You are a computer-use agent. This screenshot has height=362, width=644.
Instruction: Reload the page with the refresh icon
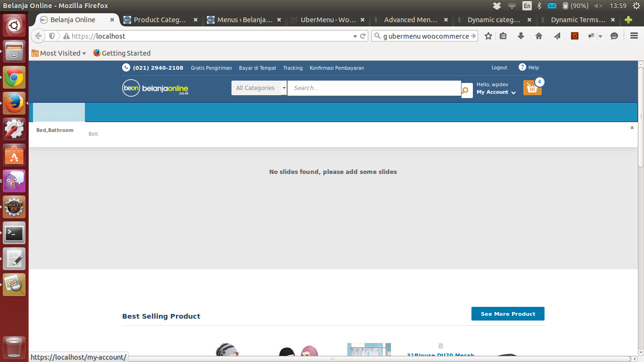click(x=363, y=36)
